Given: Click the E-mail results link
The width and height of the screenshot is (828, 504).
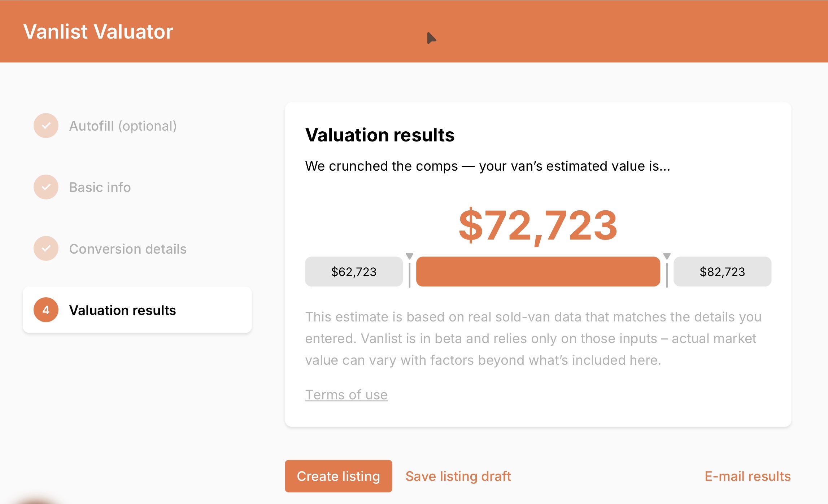Looking at the screenshot, I should (x=748, y=476).
